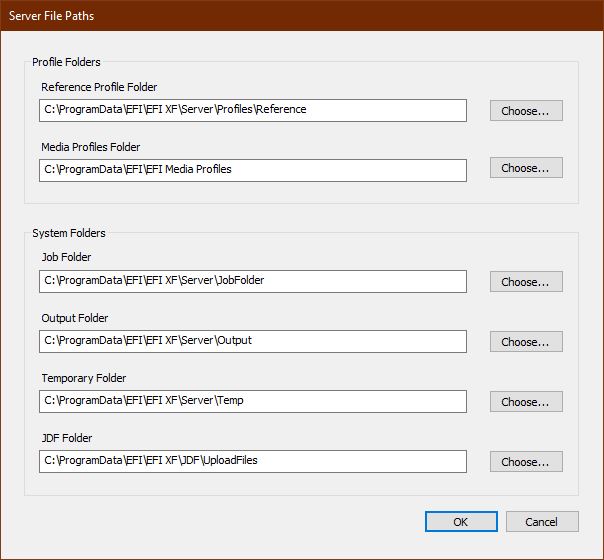Click Choose for Reference Profile Folder
The height and width of the screenshot is (560, 604).
(x=526, y=111)
